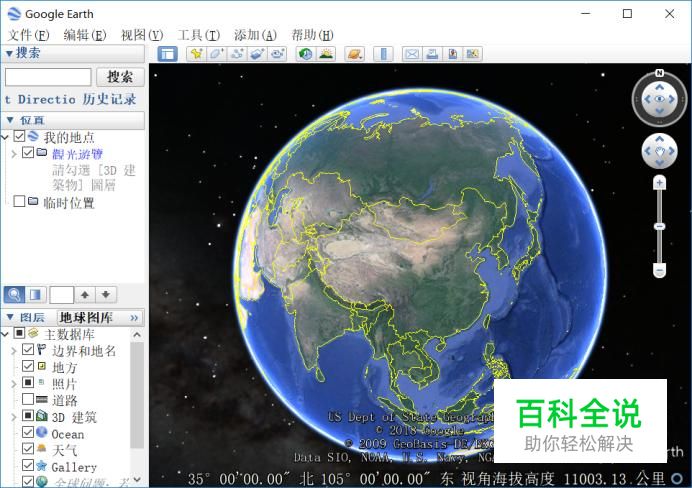Show historical imagery with the clock icon

tap(305, 54)
